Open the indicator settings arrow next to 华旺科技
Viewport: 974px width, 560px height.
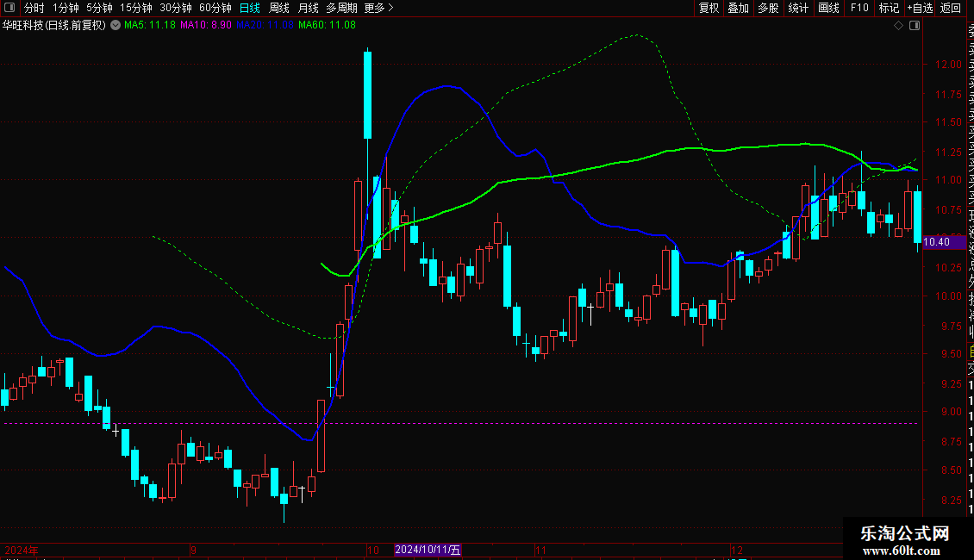coord(116,26)
